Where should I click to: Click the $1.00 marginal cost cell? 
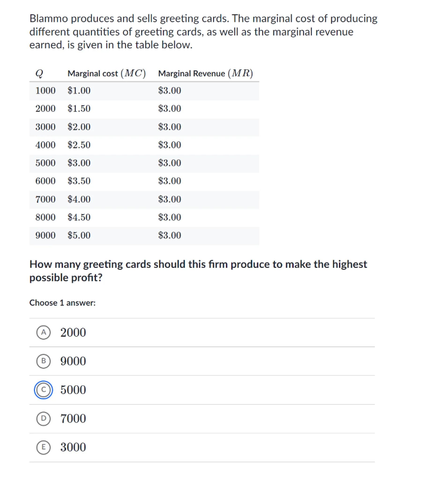coord(79,90)
